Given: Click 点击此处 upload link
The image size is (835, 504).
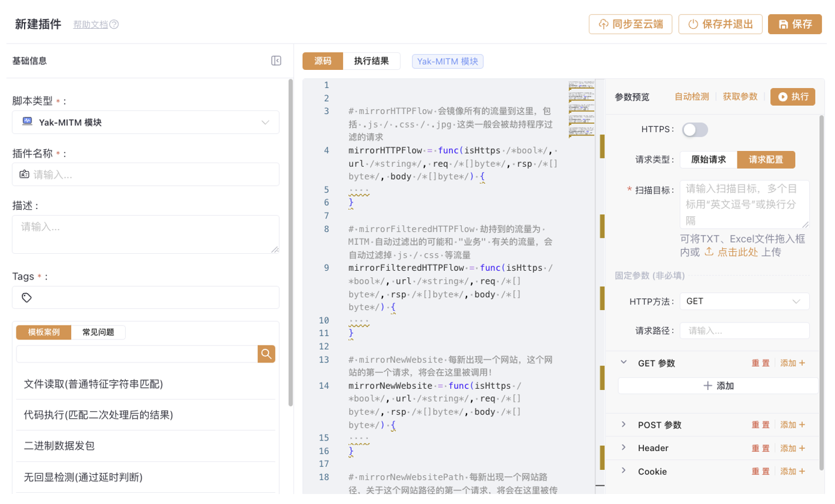Looking at the screenshot, I should 737,252.
